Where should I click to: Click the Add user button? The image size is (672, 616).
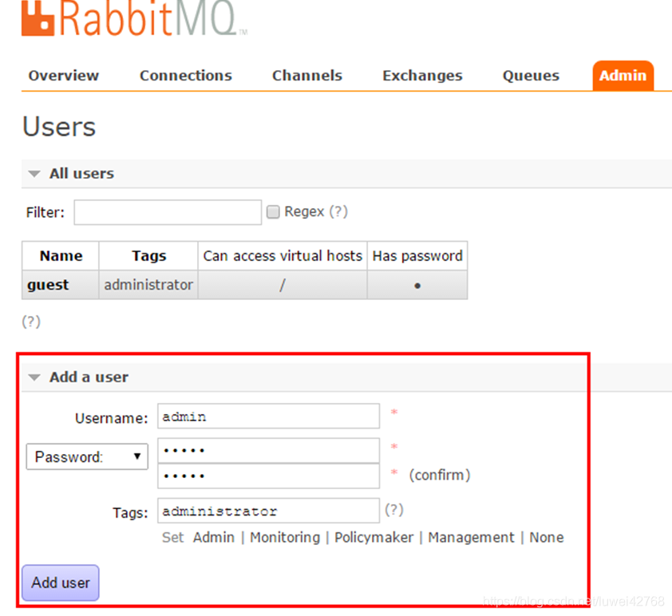(x=61, y=582)
